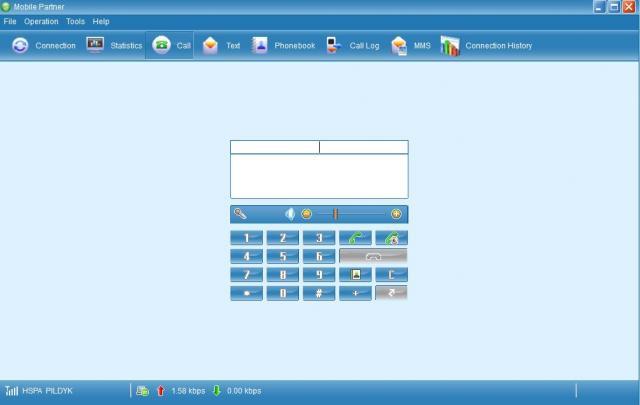Open the Call Log
The image size is (640, 405).
pos(353,46)
